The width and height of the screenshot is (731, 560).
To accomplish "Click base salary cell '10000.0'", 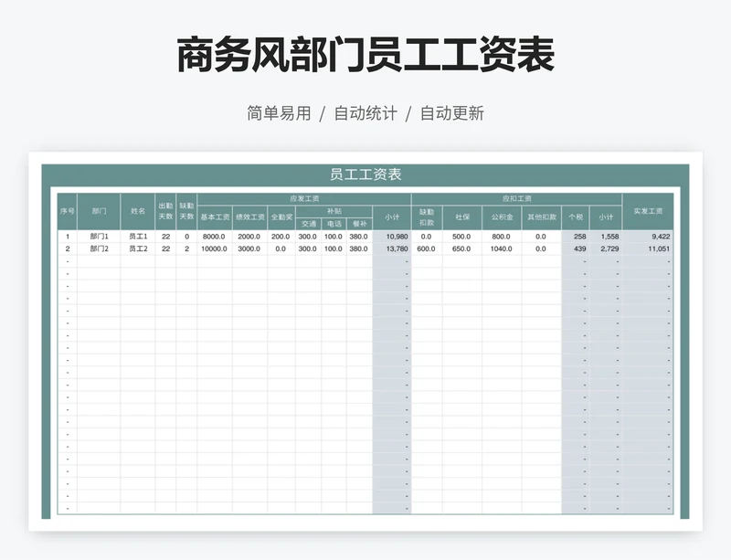I will pos(215,249).
